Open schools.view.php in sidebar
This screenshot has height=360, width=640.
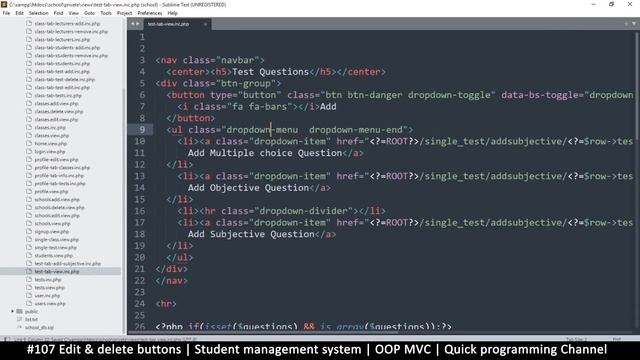coord(52,224)
